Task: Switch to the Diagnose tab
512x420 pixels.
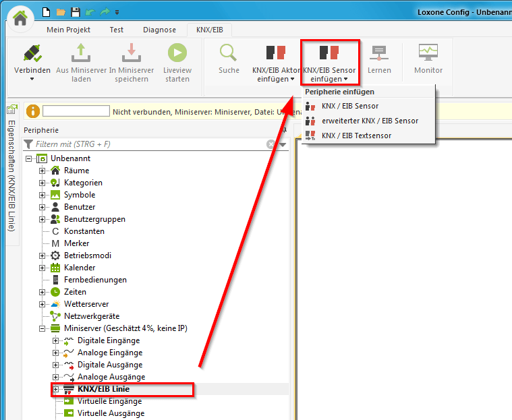Action: 159,30
